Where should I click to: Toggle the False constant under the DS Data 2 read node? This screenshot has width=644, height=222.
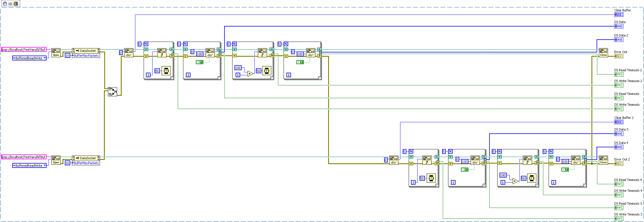point(300,62)
